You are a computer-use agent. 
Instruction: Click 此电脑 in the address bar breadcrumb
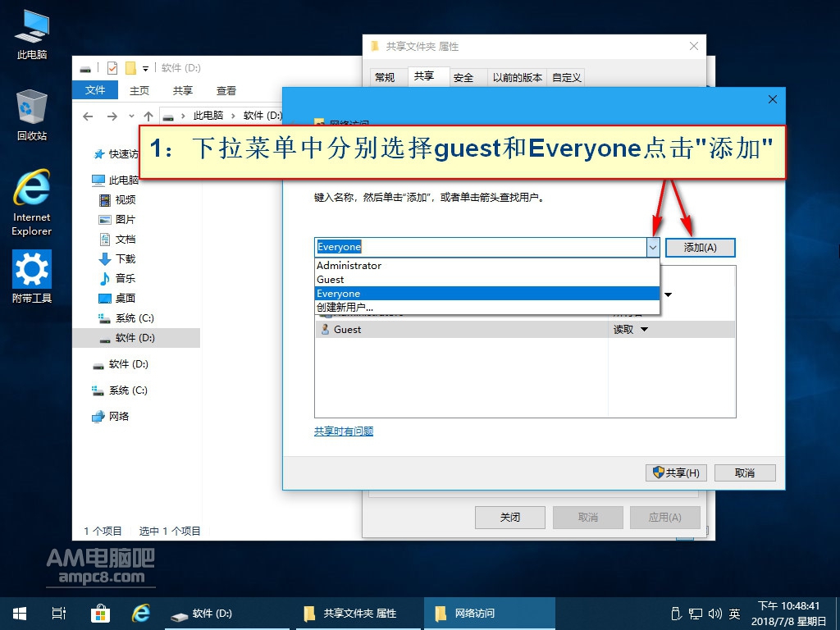click(208, 116)
